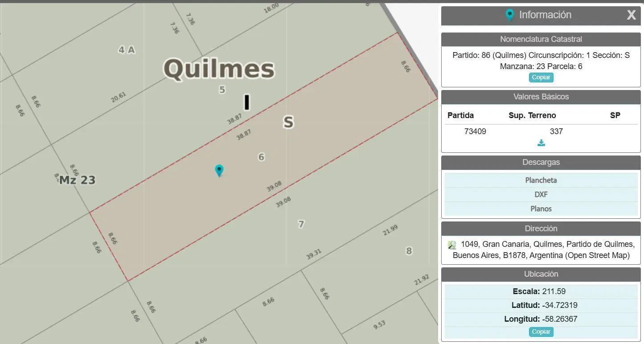Click the Longitud value -58.26367

coord(560,319)
